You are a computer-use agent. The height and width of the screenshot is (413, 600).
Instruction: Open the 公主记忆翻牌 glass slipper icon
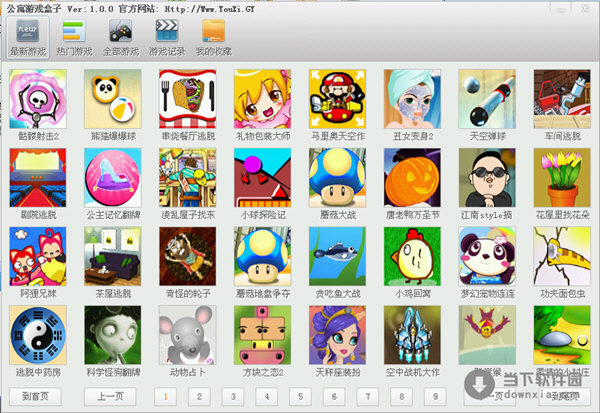(113, 178)
